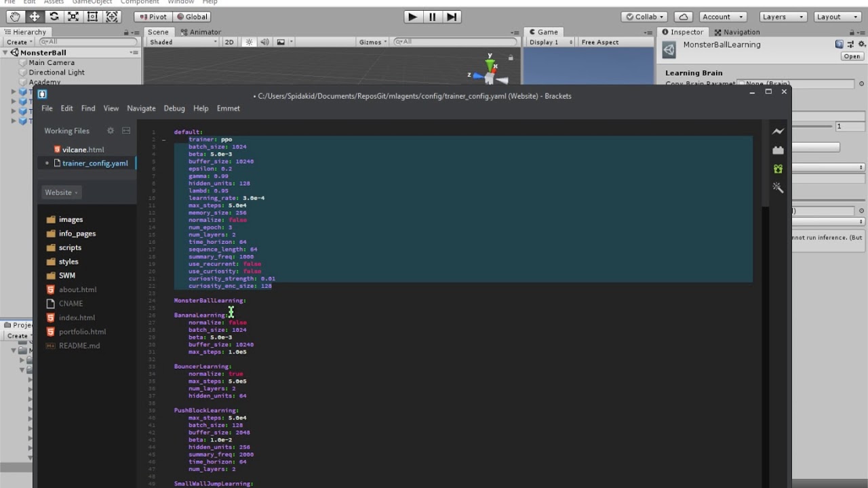Image resolution: width=868 pixels, height=488 pixels.
Task: Toggle scene lighting in Scene view
Action: [x=249, y=42]
